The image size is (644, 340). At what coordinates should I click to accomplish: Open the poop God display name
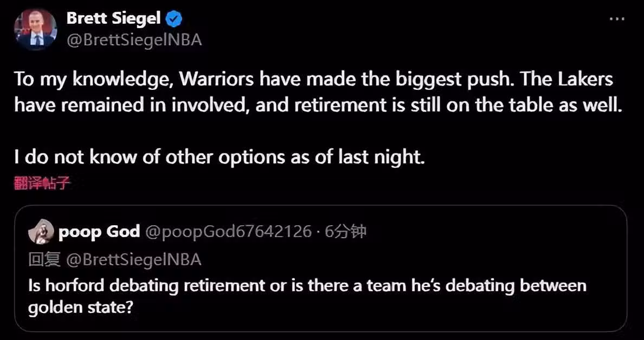coord(99,232)
